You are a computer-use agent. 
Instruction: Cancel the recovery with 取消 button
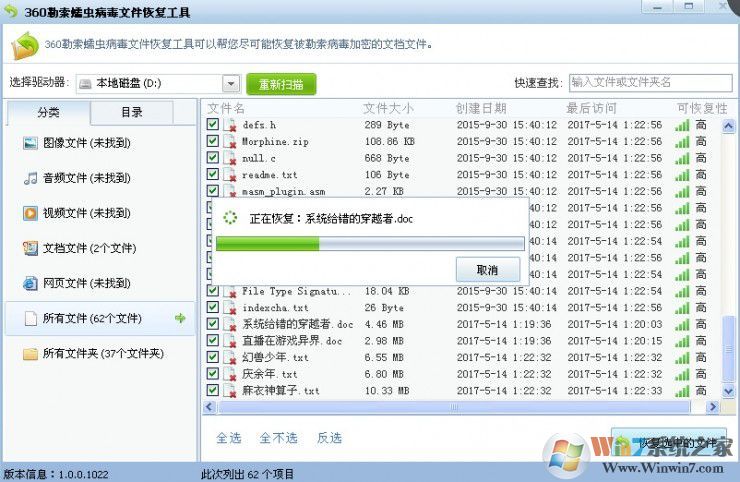click(x=488, y=270)
